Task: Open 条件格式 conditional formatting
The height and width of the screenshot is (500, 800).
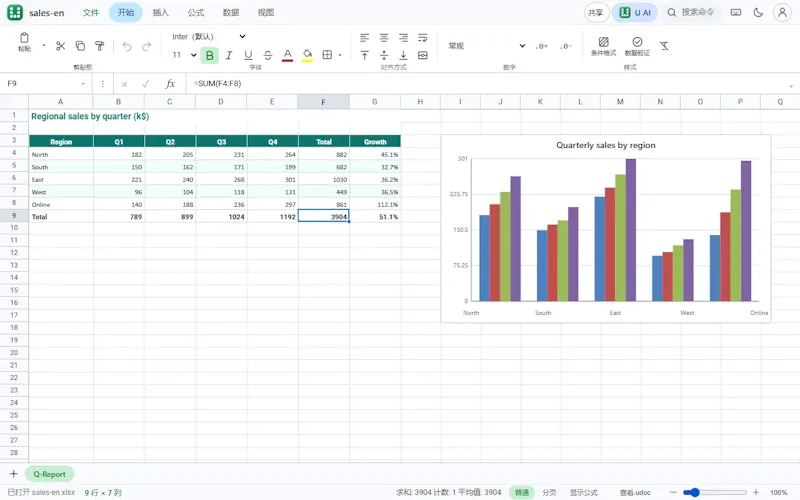Action: pyautogui.click(x=604, y=46)
